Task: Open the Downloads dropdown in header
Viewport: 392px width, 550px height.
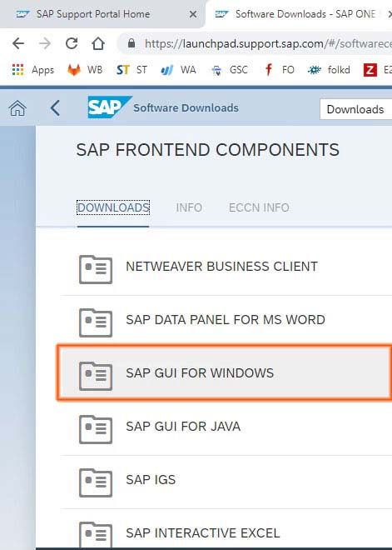Action: pos(355,109)
